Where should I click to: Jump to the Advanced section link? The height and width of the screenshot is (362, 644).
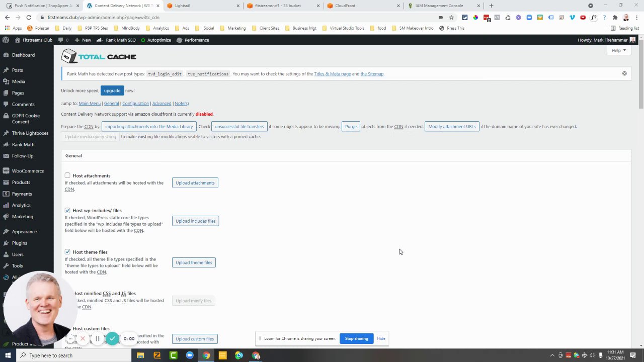[x=162, y=104]
